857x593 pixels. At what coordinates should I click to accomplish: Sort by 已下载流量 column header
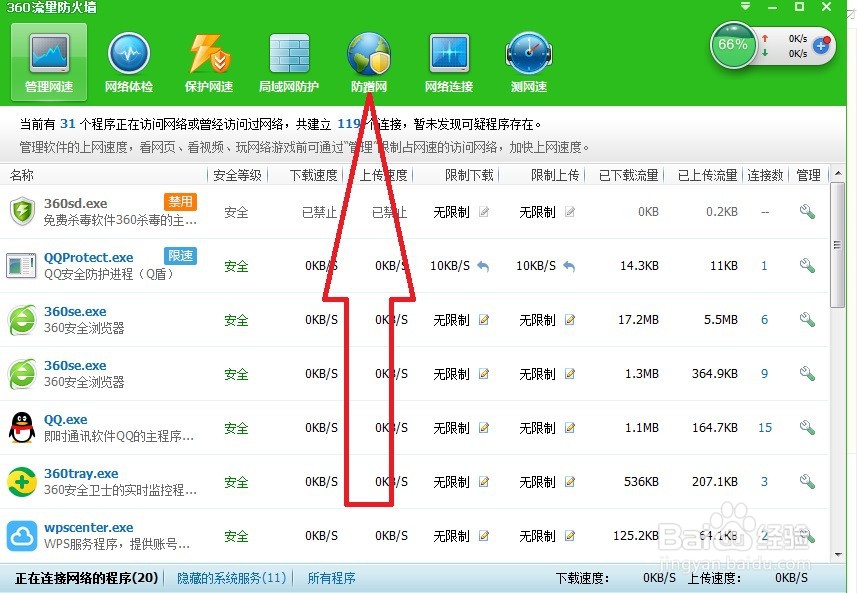628,175
